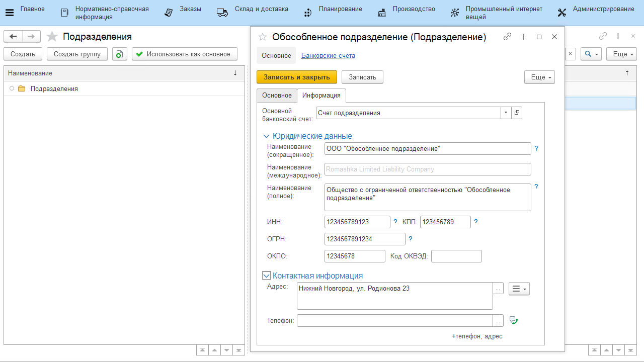Image resolution: width=644 pixels, height=362 pixels.
Task: Click the phone call icon beside Телефон
Action: 513,320
